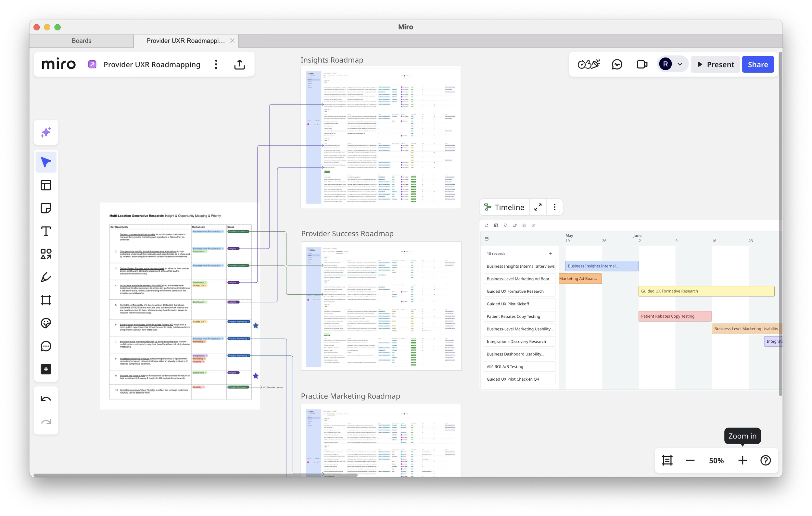812x516 pixels.
Task: Select the Frame tool
Action: click(46, 300)
